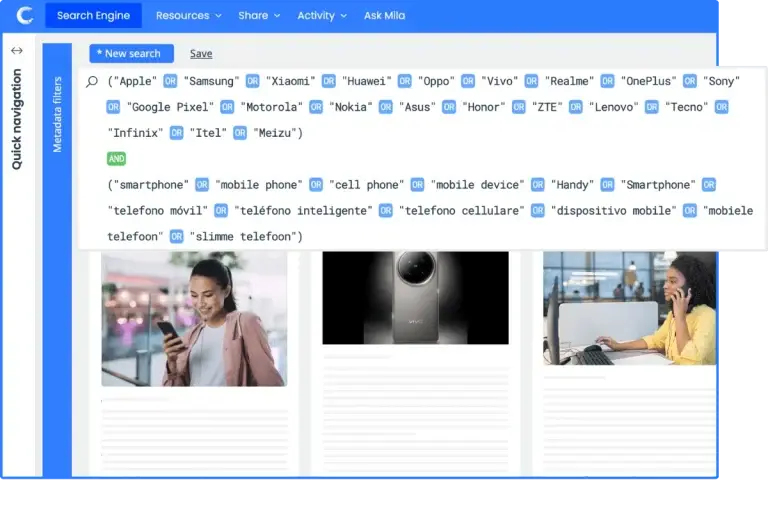Viewport: 768px width, 512px height.
Task: Click the "Google Pixel" term in the query
Action: click(168, 107)
